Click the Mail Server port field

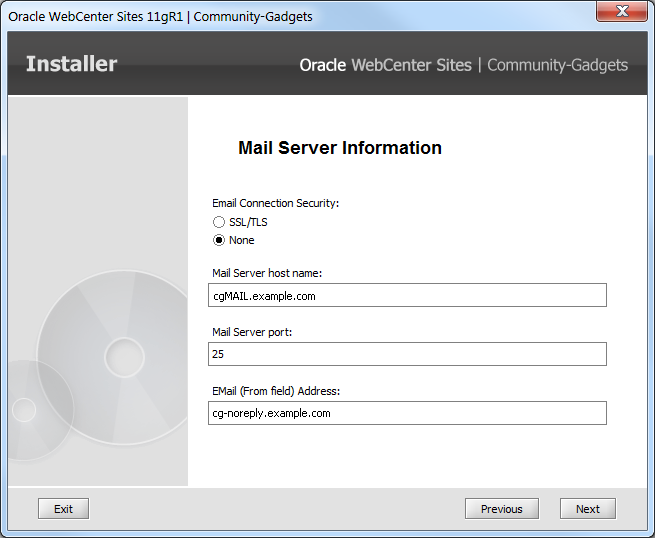coord(407,354)
